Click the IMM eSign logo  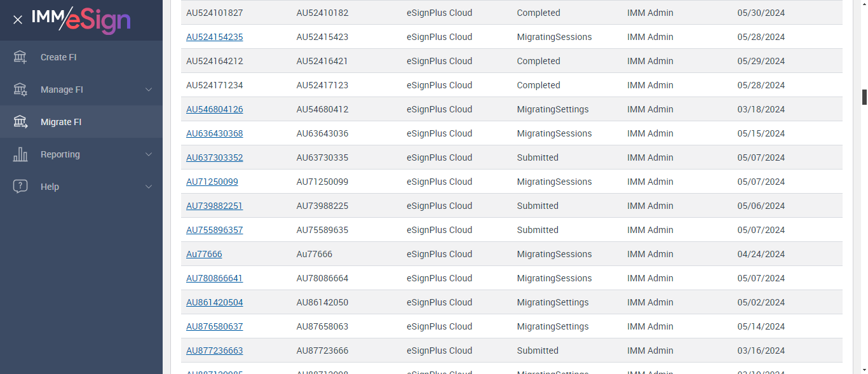(81, 19)
